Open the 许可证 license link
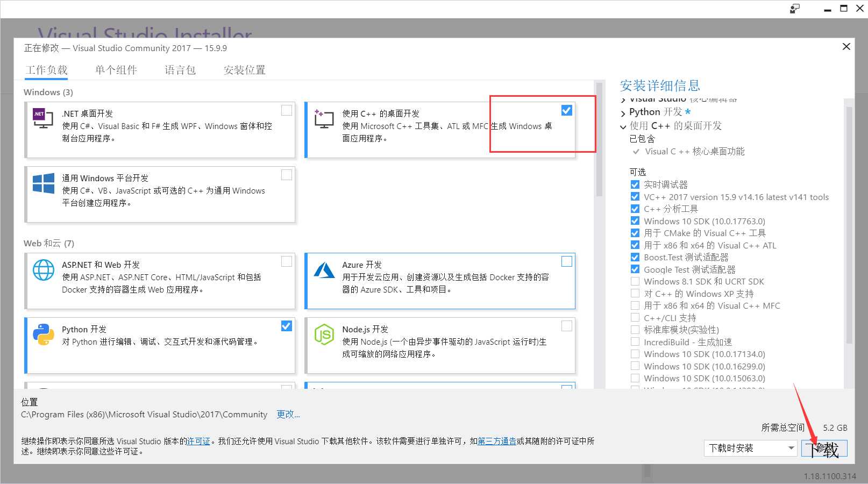Screen dimensions: 868x484 198,441
